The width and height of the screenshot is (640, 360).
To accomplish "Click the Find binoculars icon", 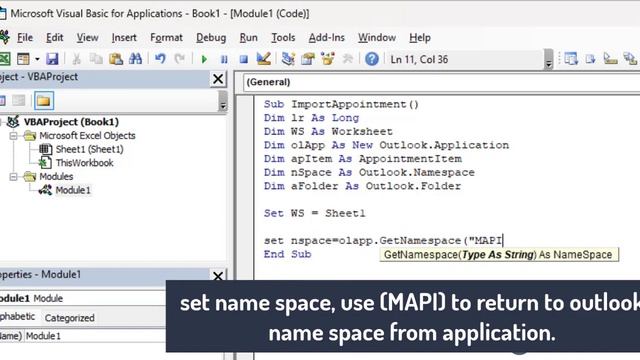I will point(136,59).
